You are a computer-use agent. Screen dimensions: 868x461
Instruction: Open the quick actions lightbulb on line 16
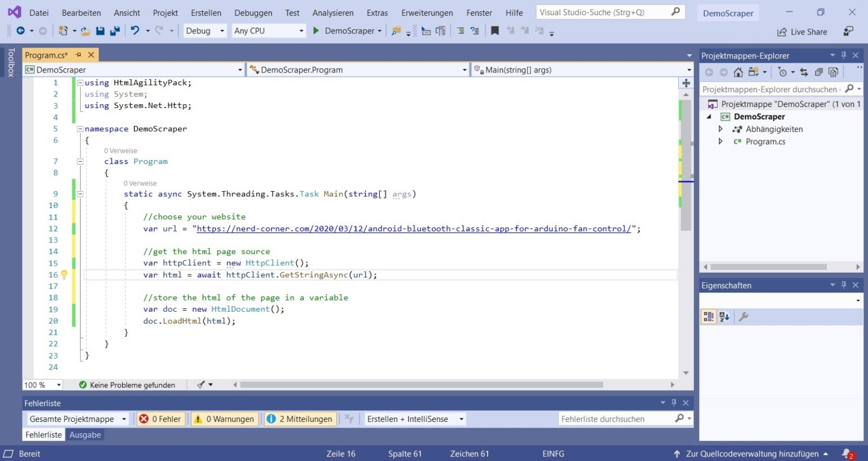pyautogui.click(x=64, y=274)
